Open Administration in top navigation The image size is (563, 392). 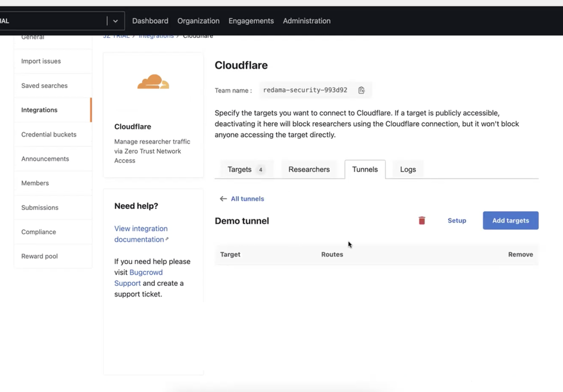point(307,21)
